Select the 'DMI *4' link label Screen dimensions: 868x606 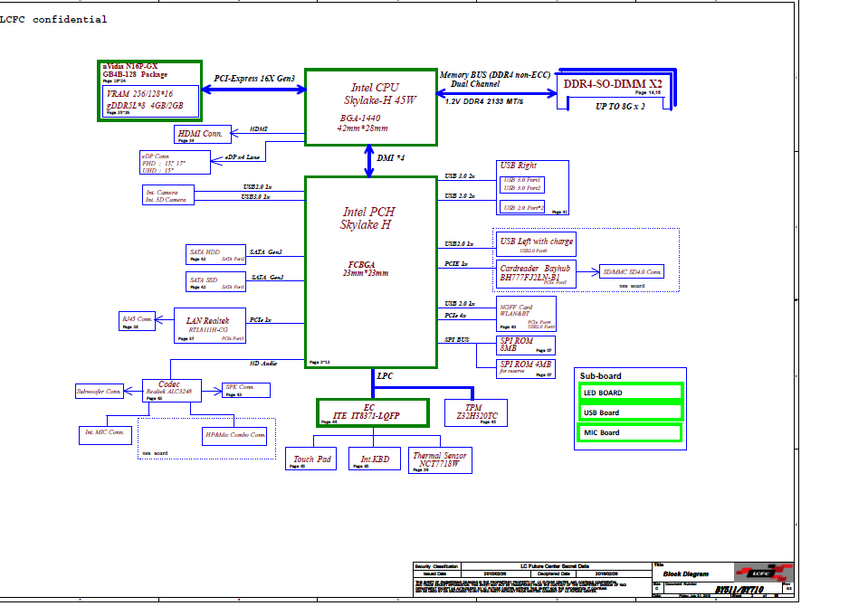click(x=391, y=157)
